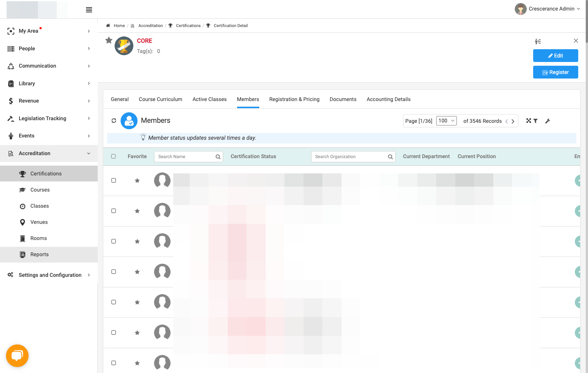
Task: Click the admin user avatar
Action: [520, 9]
